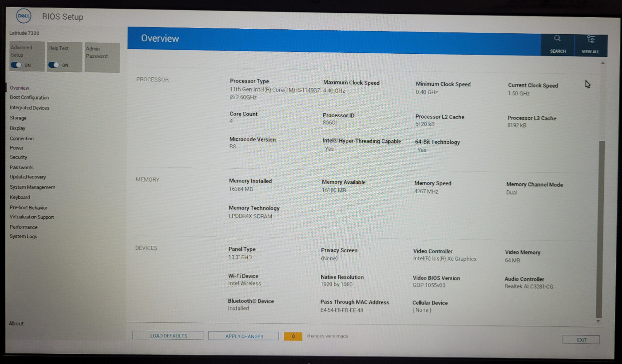This screenshot has height=364, width=622.
Task: Open Keyboard settings
Action: click(x=20, y=197)
